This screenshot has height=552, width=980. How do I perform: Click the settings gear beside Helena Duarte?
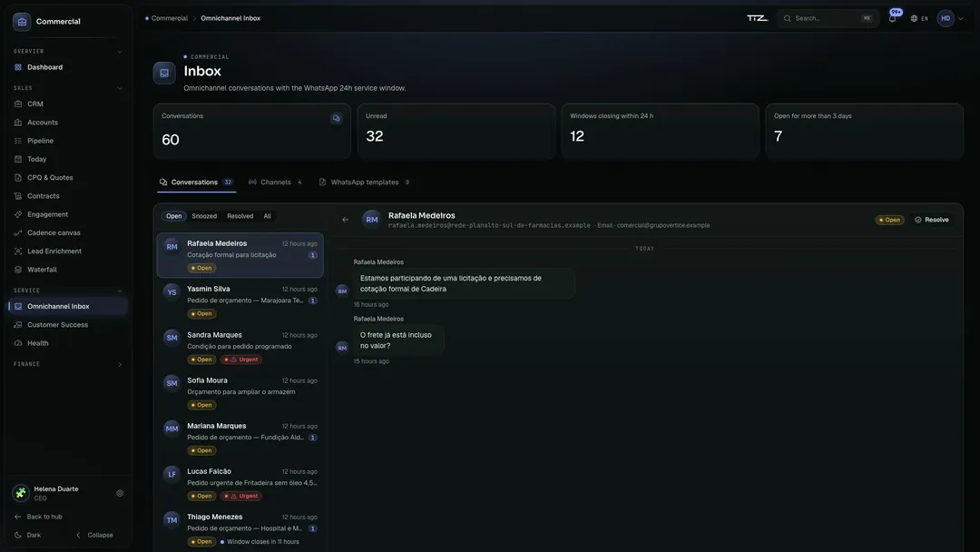coord(120,493)
